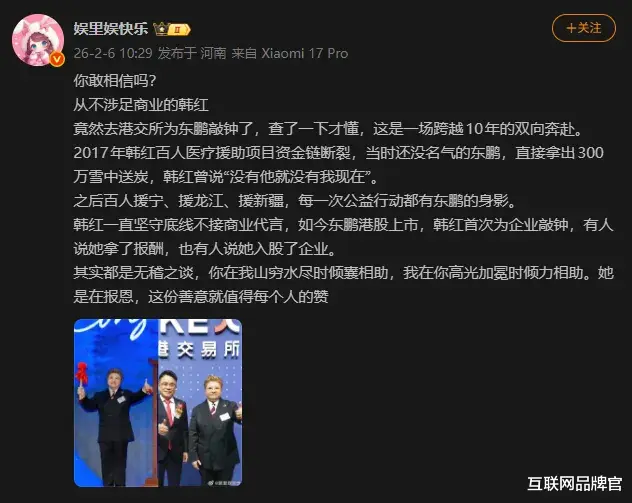Click the final line 是在报恩，这份善意

(201, 297)
